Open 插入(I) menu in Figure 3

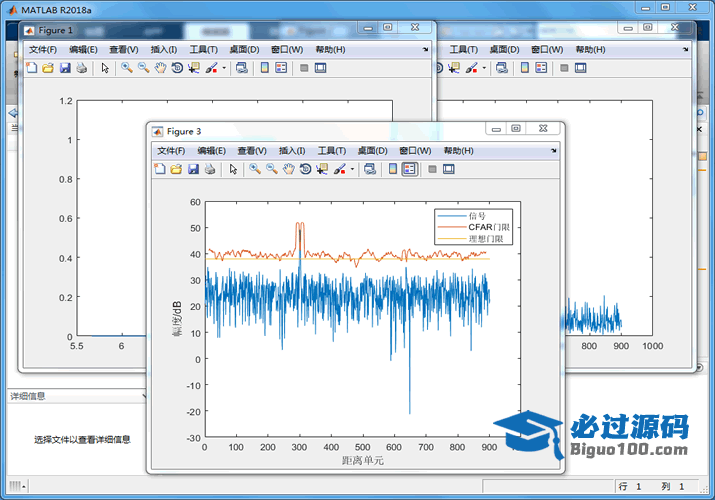point(292,151)
